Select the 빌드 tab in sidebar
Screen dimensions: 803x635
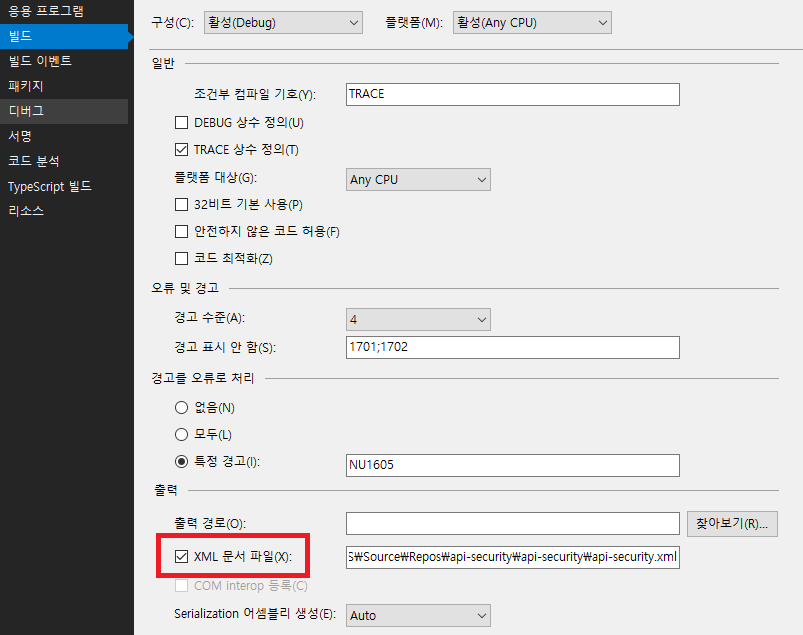tap(64, 36)
